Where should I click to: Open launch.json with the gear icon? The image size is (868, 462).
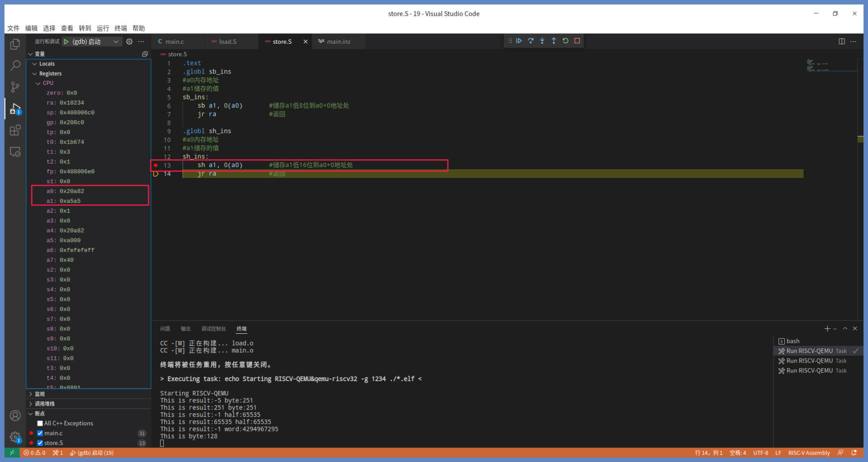pyautogui.click(x=129, y=42)
